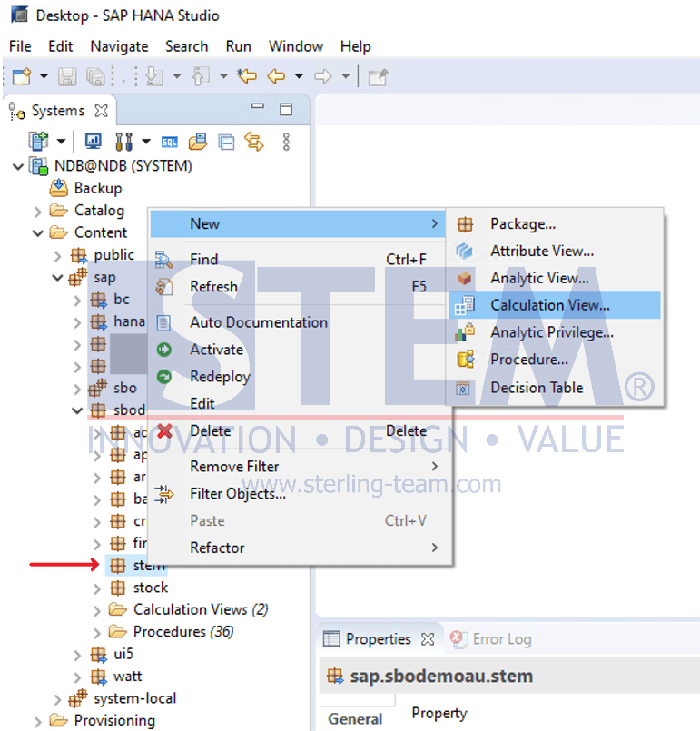This screenshot has height=731, width=700.
Task: Open the Edit menu
Action: 61,46
